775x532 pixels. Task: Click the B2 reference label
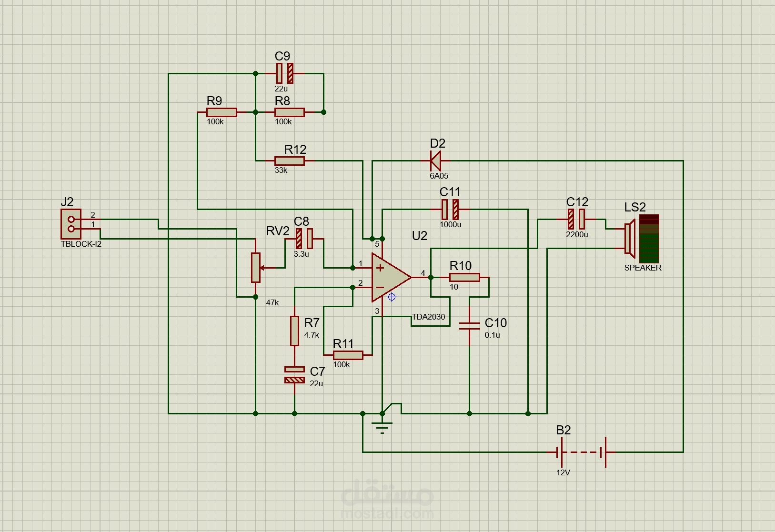[x=564, y=430]
